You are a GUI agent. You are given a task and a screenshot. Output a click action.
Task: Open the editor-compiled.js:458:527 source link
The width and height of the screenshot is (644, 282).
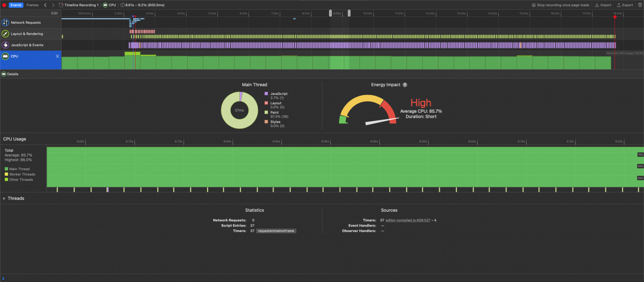408,220
